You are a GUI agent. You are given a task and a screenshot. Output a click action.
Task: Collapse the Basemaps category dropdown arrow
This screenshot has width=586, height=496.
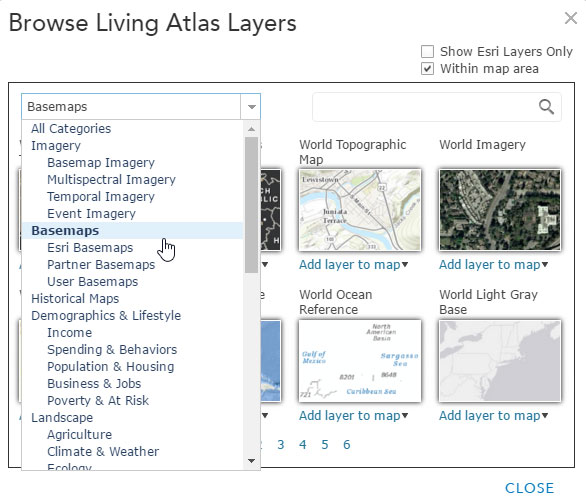coord(251,107)
